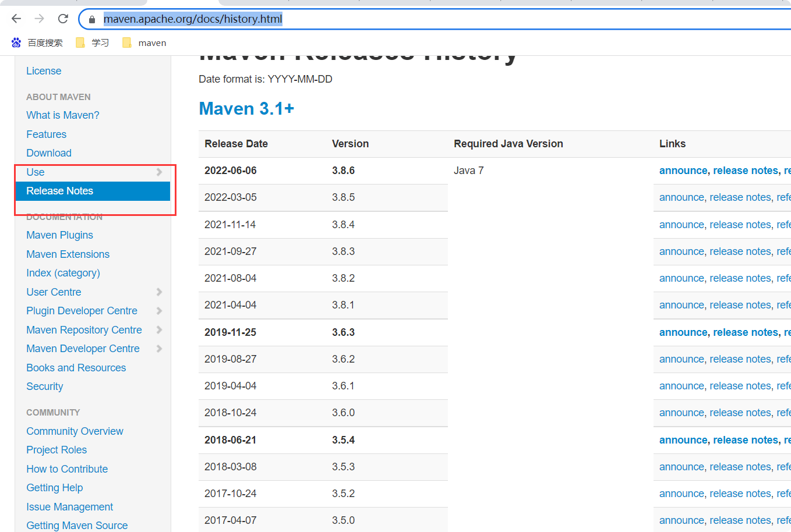Click the Version column header
Image resolution: width=791 pixels, height=532 pixels.
350,144
